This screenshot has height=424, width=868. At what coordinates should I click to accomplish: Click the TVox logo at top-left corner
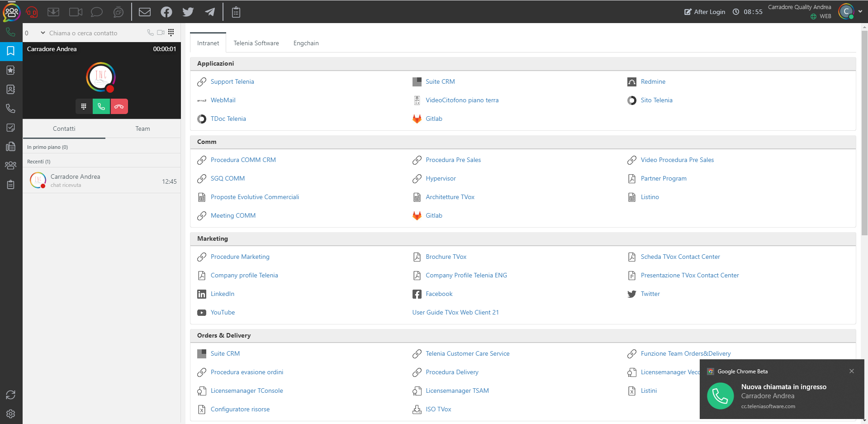pos(11,12)
